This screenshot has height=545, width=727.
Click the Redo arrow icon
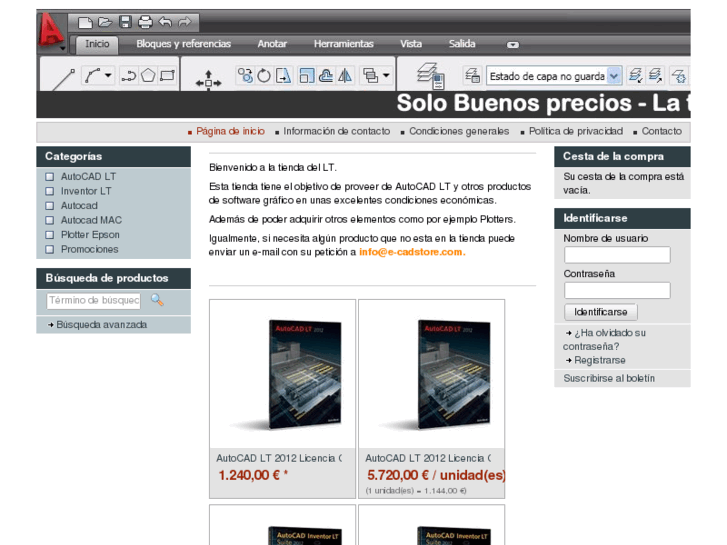tap(185, 22)
